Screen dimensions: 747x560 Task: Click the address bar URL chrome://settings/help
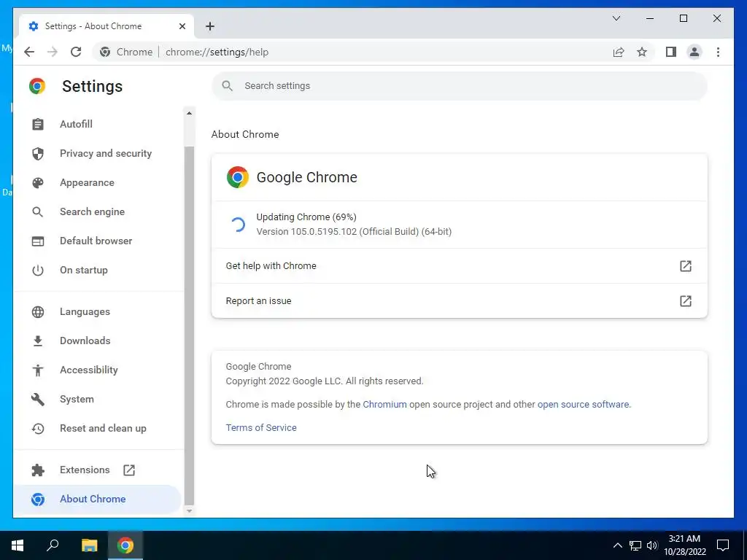coord(217,52)
